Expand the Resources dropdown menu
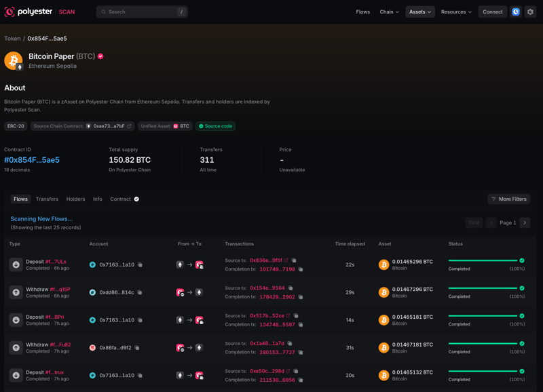543x392 pixels. [x=456, y=12]
